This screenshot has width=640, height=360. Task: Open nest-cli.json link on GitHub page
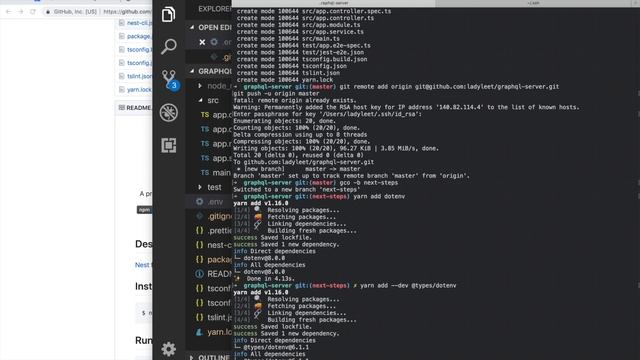tap(139, 23)
